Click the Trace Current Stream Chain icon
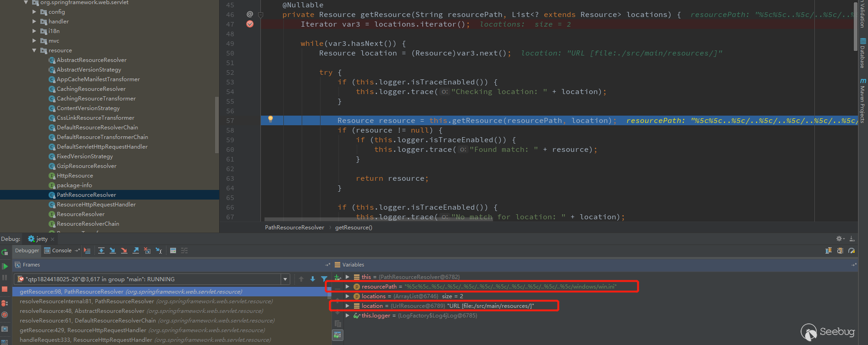This screenshot has height=345, width=868. click(x=184, y=250)
